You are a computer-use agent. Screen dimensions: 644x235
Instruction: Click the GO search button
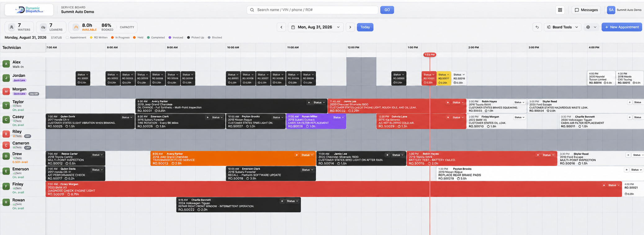387,10
